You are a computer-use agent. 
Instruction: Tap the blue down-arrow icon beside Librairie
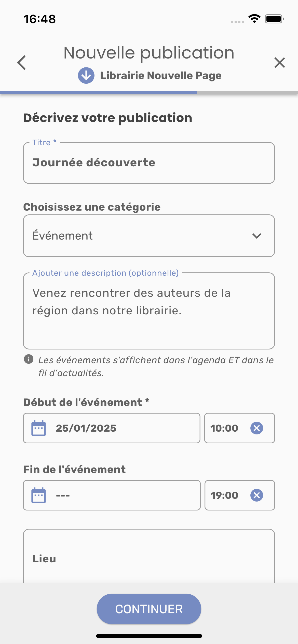pyautogui.click(x=86, y=76)
